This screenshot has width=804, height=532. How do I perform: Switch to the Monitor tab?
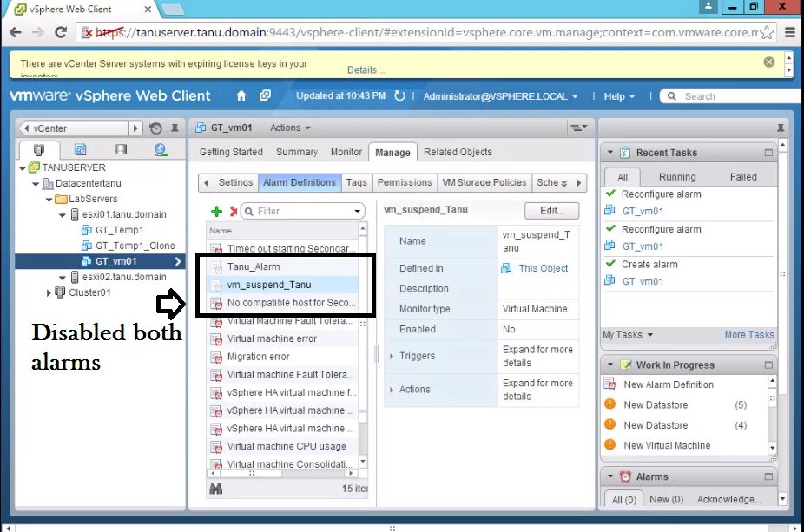pos(346,152)
